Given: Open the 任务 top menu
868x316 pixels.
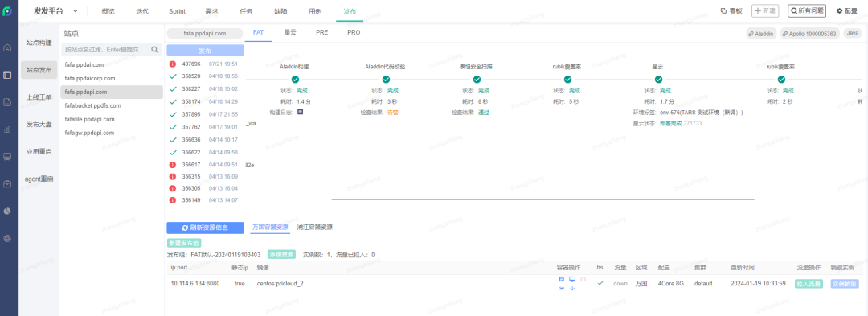Looking at the screenshot, I should tap(247, 10).
